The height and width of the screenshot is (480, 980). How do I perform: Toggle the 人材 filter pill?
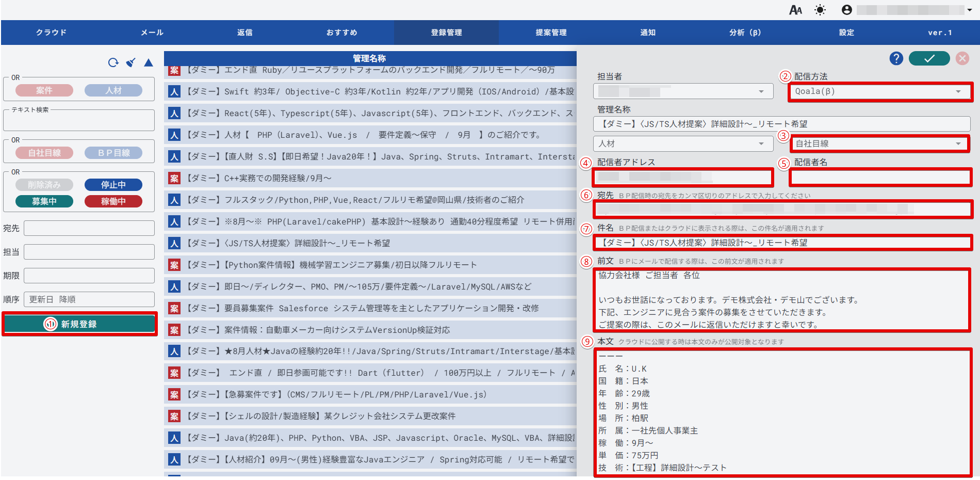click(113, 90)
